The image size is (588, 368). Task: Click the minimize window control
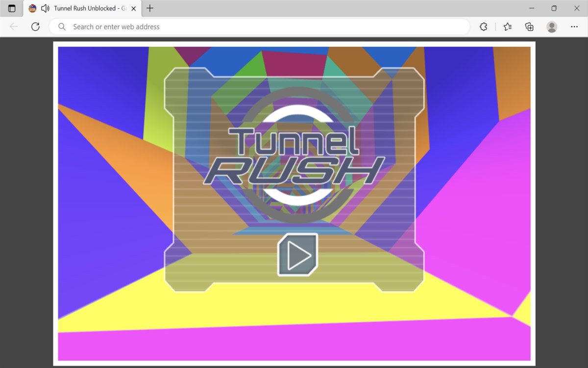[x=531, y=8]
